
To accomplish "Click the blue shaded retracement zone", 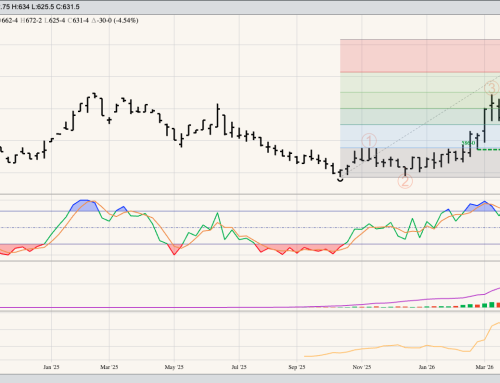I will click(x=420, y=136).
